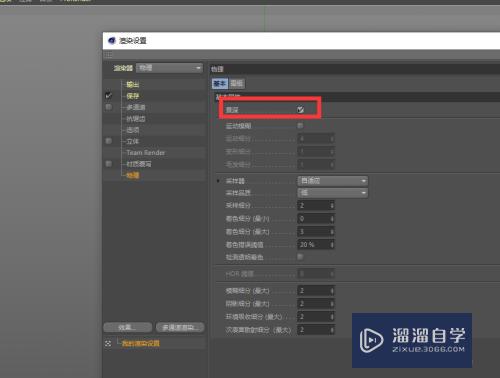500x378 pixels.
Task: Select the 我的渲染设置 preset entry
Action: point(141,343)
